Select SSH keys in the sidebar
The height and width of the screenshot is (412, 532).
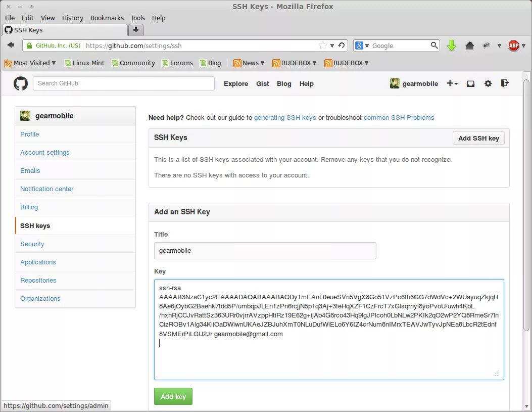75,225
